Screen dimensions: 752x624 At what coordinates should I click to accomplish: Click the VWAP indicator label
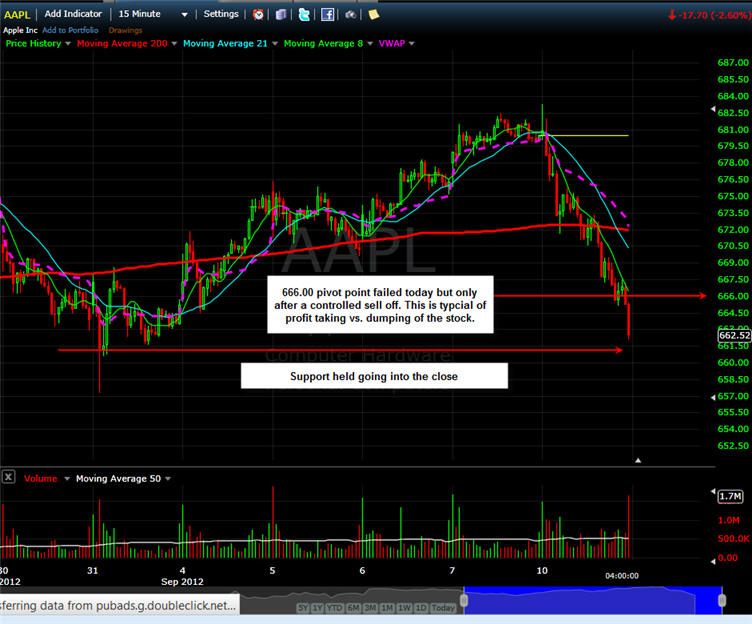(x=392, y=44)
